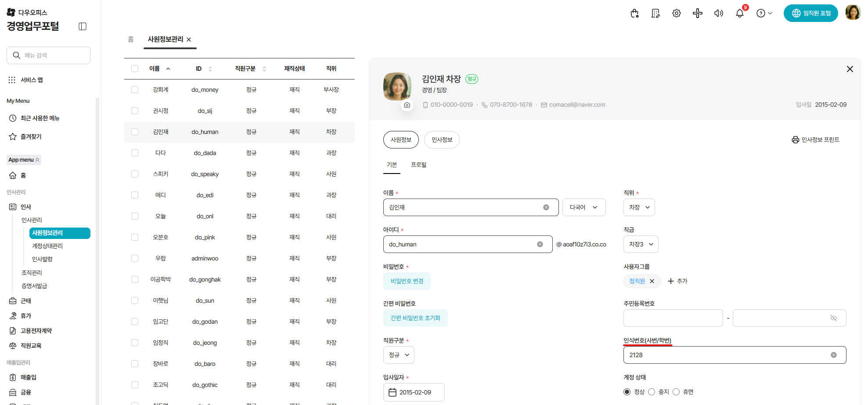Clear the 이름 field with X icon

(x=546, y=207)
